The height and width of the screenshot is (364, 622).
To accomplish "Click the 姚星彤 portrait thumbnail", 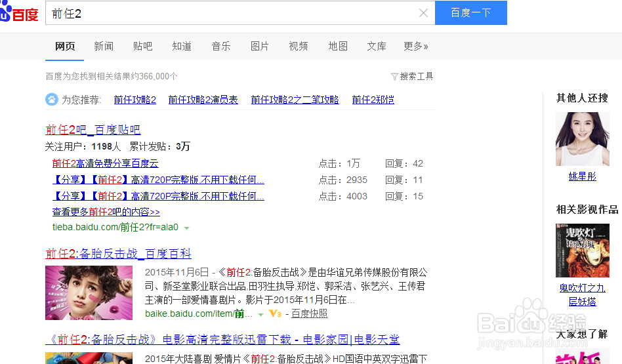I will coord(583,139).
